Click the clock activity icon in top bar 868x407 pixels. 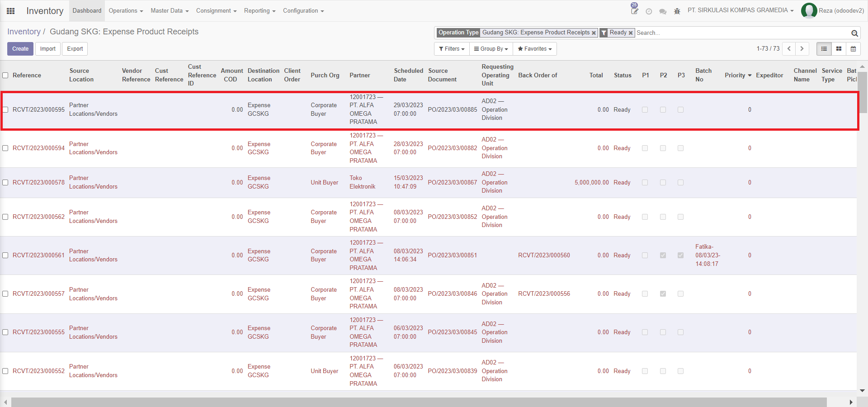pos(649,11)
